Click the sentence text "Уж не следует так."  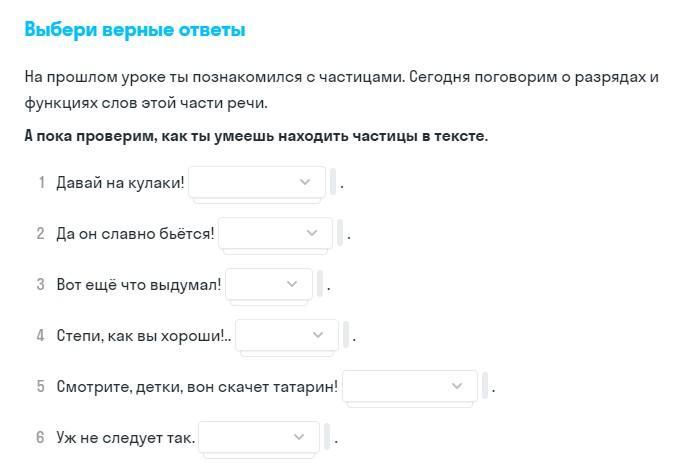[x=126, y=438]
